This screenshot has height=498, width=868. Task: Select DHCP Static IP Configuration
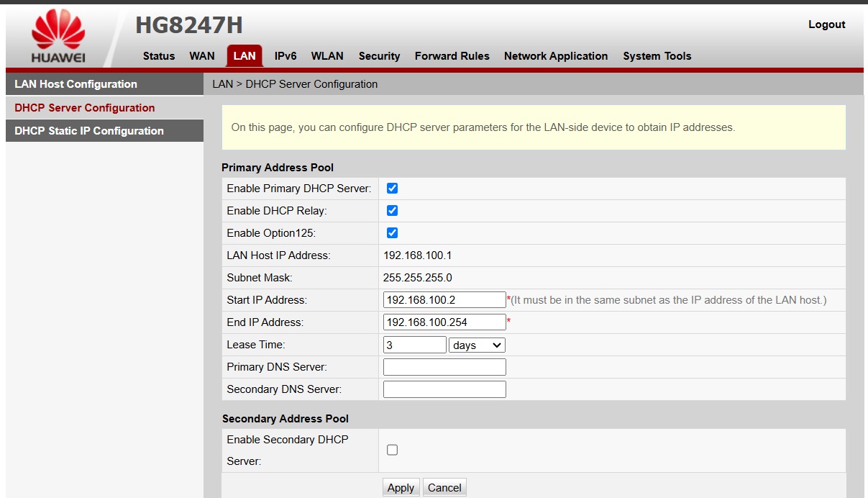coord(89,131)
